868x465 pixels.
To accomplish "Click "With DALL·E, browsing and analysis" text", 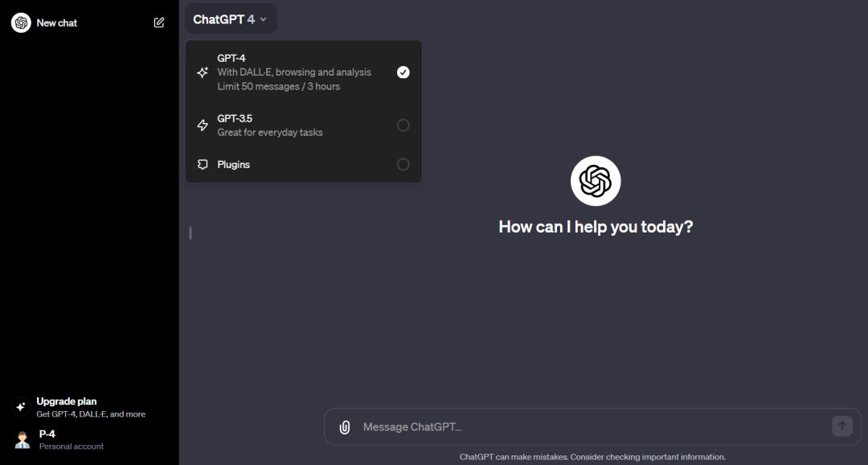I will coord(294,72).
